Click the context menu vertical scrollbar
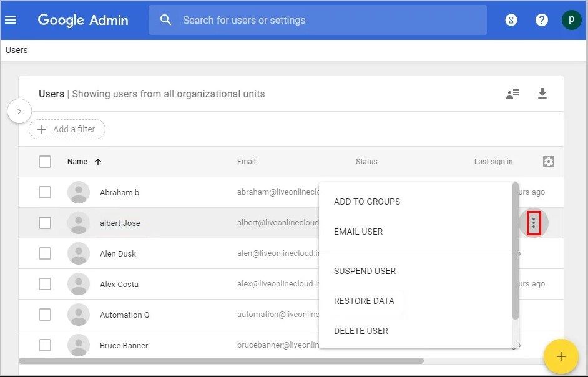588x377 pixels. (x=516, y=251)
